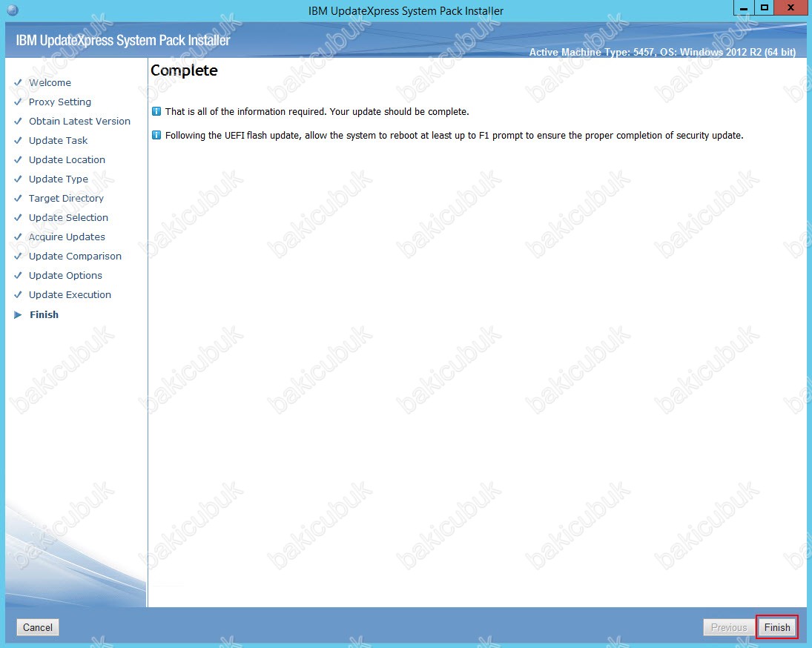Click the 'Your update should be complete' message
This screenshot has height=648, width=812.
[317, 112]
